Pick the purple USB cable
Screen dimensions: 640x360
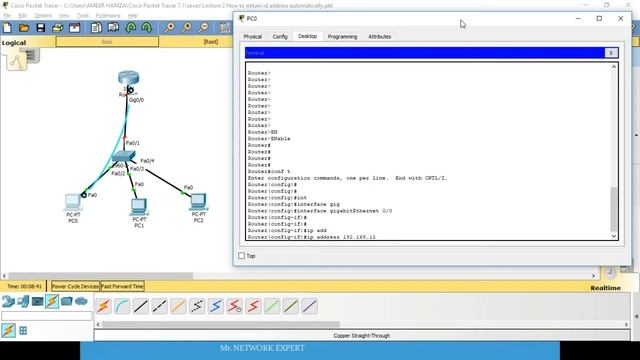coord(310,306)
